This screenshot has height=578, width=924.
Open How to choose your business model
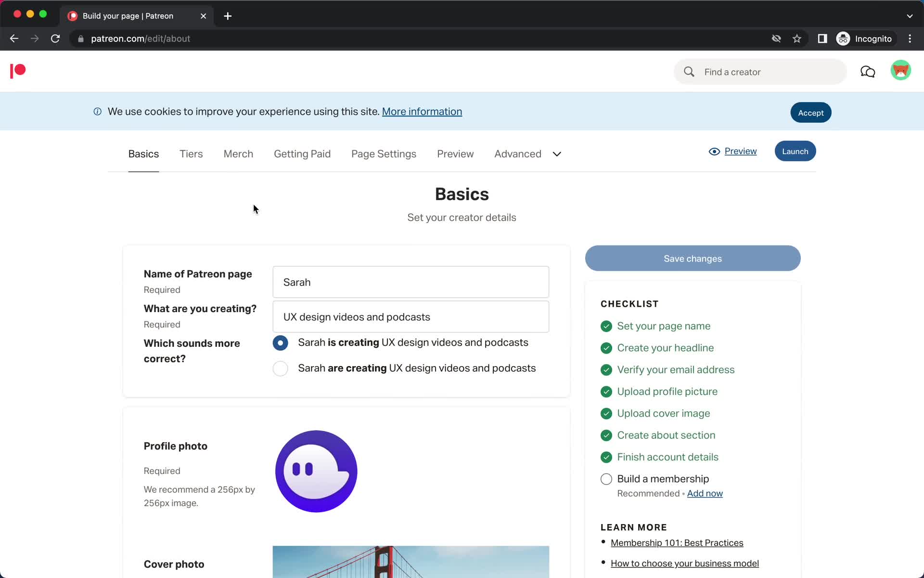(685, 564)
